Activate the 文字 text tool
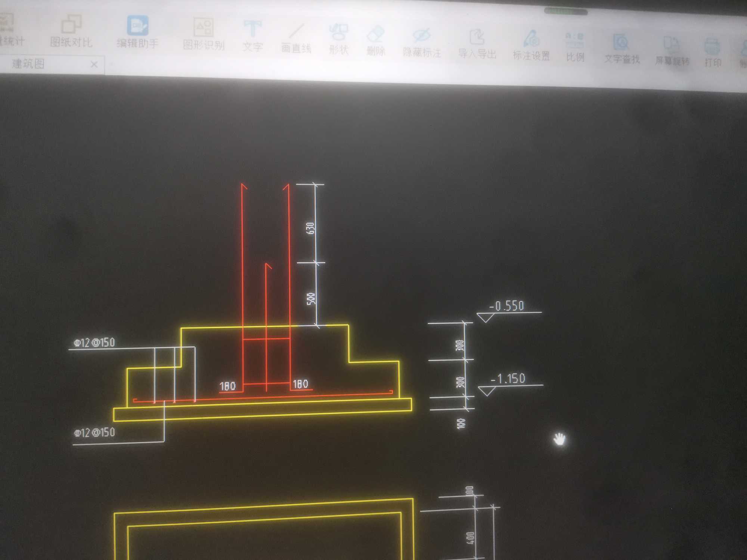This screenshot has height=560, width=747. [x=253, y=37]
